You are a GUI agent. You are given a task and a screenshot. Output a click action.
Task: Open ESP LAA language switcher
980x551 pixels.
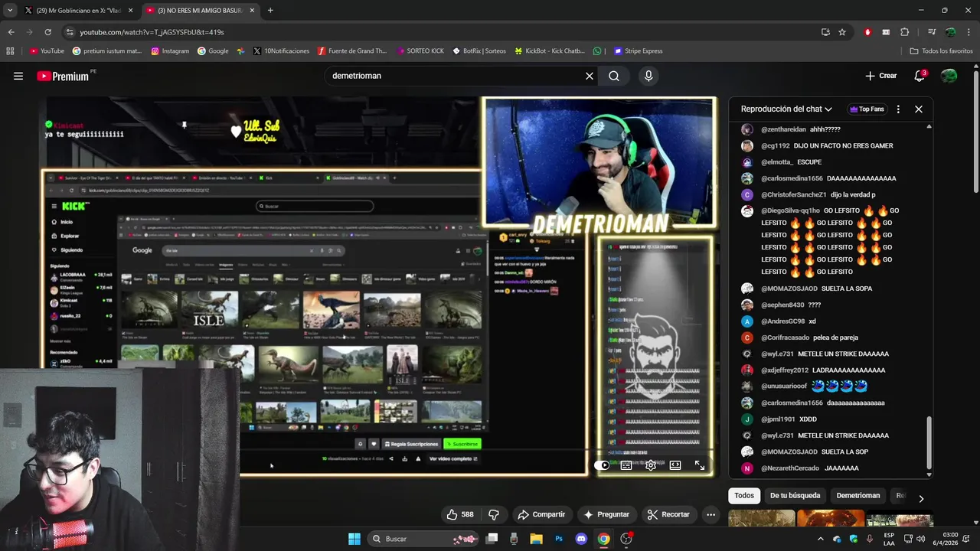[x=889, y=539]
